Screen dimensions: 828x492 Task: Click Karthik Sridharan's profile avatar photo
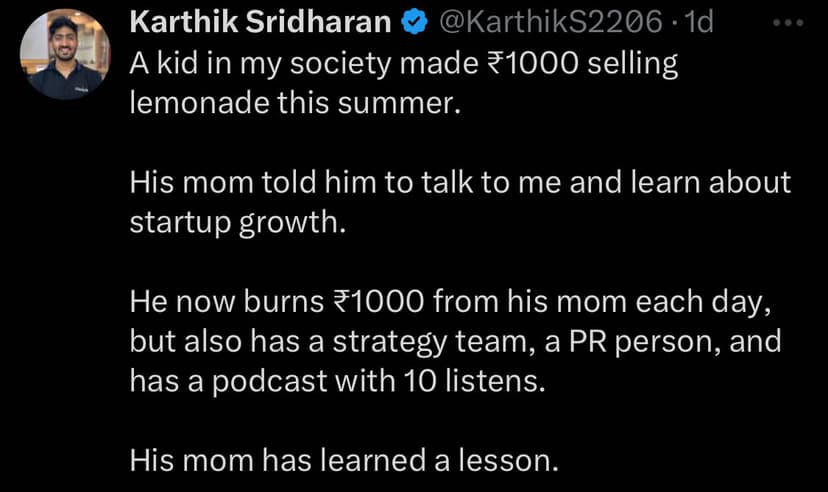[x=66, y=55]
